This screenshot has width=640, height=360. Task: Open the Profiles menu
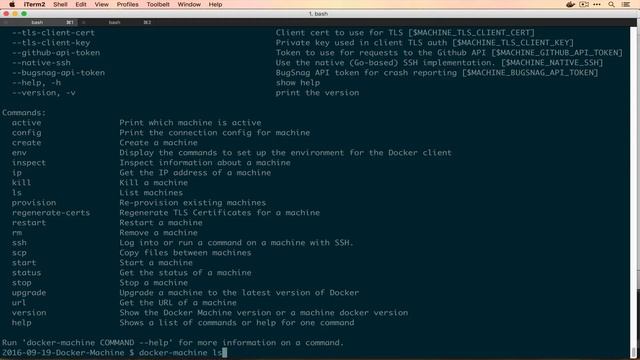pos(127,4)
